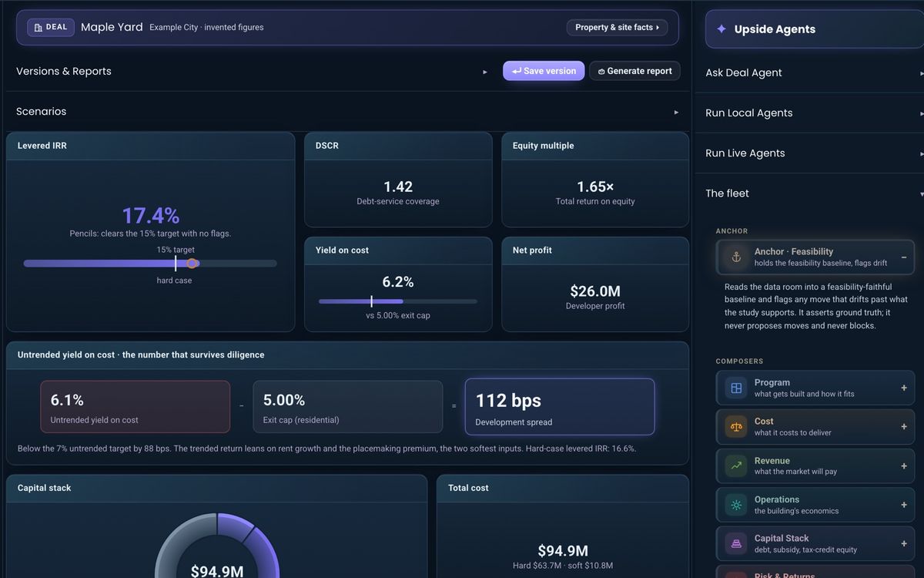Image resolution: width=924 pixels, height=578 pixels.
Task: Click the Generate report button
Action: (634, 71)
